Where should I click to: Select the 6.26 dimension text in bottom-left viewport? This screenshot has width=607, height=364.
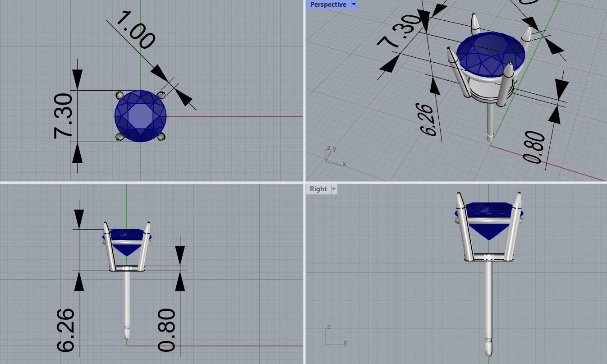point(66,330)
